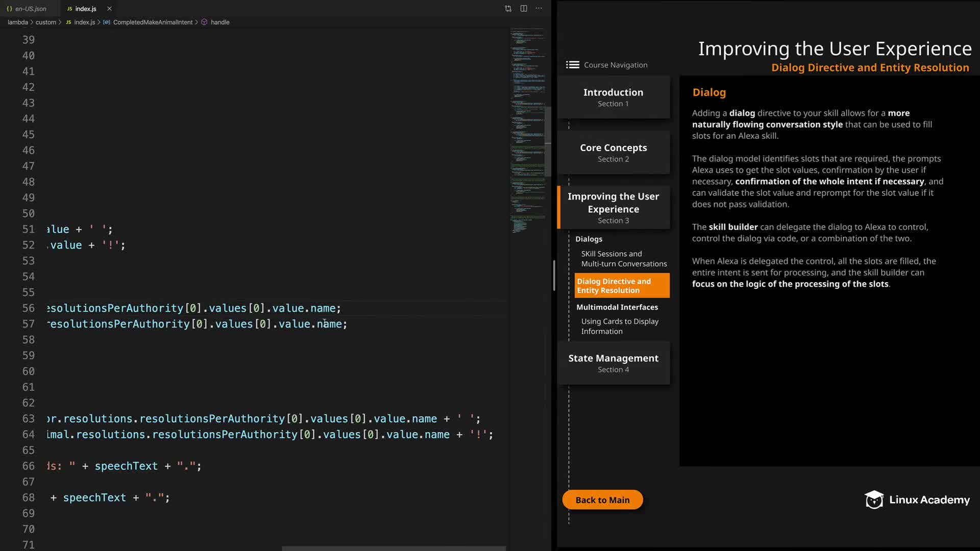Viewport: 980px width, 551px height.
Task: Close the index.js tab
Action: point(109,9)
